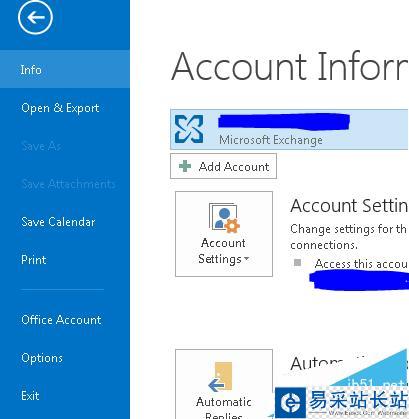Click the Account Settings button label
The height and width of the screenshot is (419, 409).
pos(223,251)
